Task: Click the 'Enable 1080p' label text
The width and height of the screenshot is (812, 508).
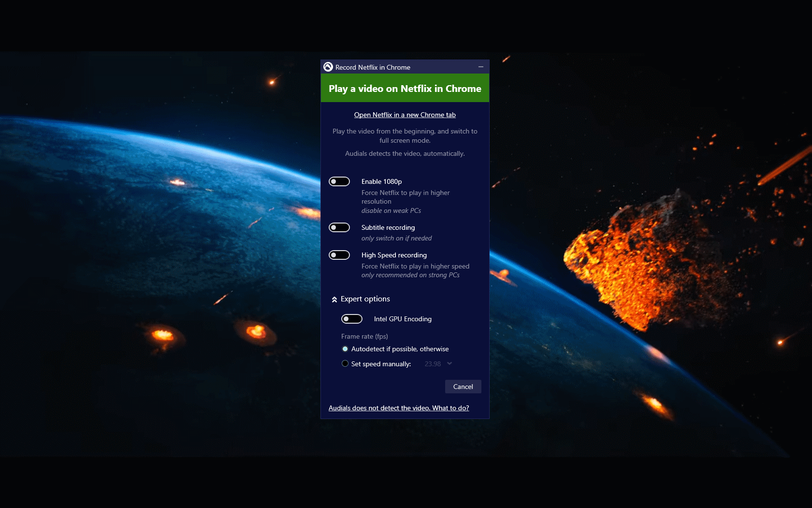Action: click(x=381, y=181)
